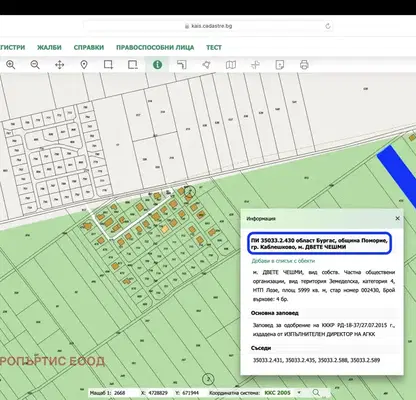Close the Информация popup panel
416x400 pixels.
coord(397,218)
